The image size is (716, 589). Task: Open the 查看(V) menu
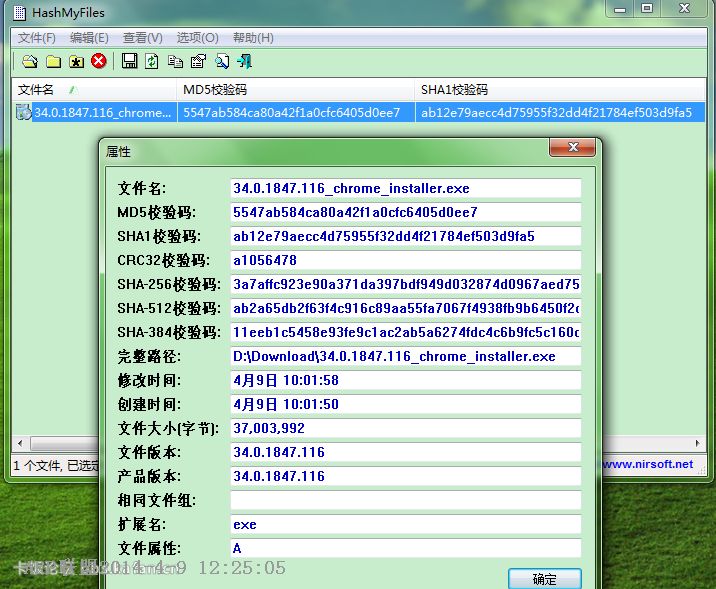click(142, 38)
